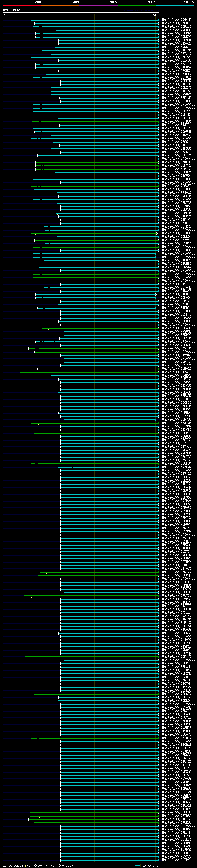Select label UniRef100_C1MJE4

(x=176, y=115)
